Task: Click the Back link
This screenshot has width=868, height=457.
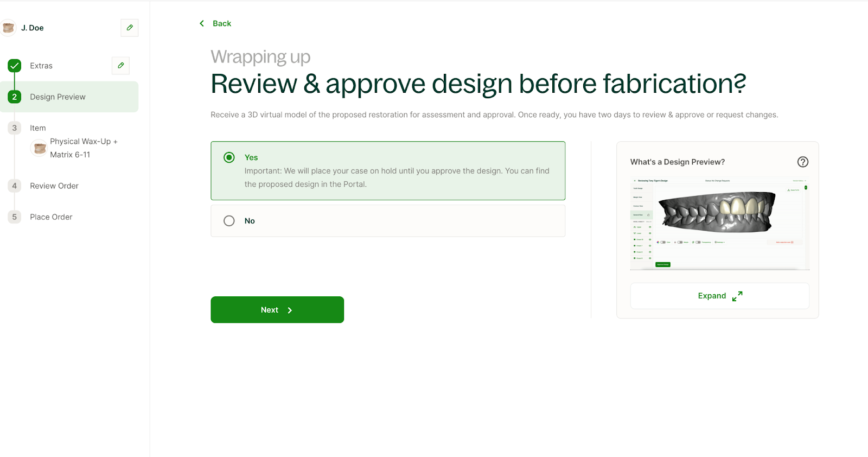Action: 221,23
